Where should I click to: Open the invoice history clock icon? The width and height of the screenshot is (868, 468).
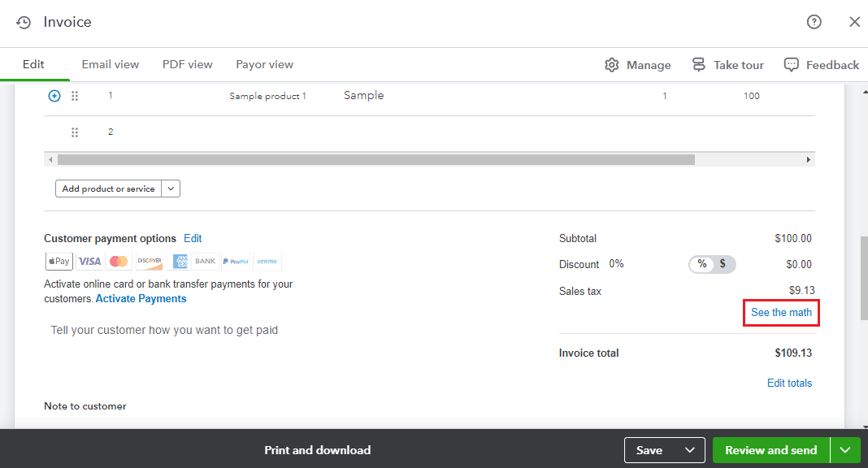pyautogui.click(x=23, y=22)
